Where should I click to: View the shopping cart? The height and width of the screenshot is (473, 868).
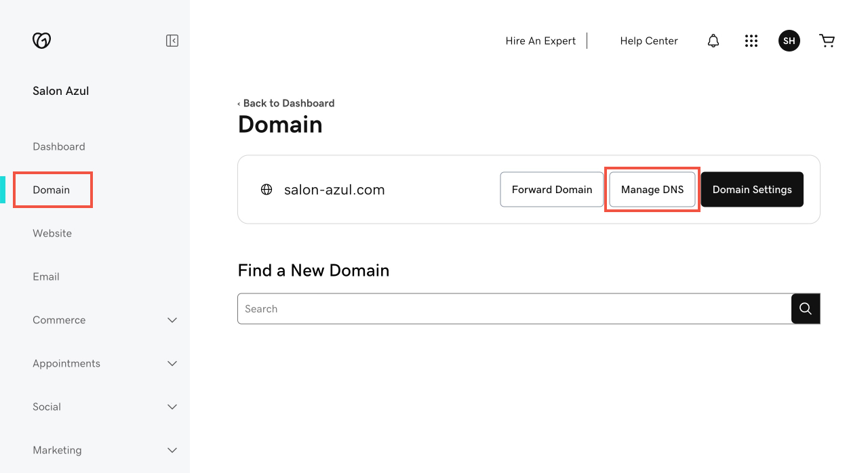point(827,41)
